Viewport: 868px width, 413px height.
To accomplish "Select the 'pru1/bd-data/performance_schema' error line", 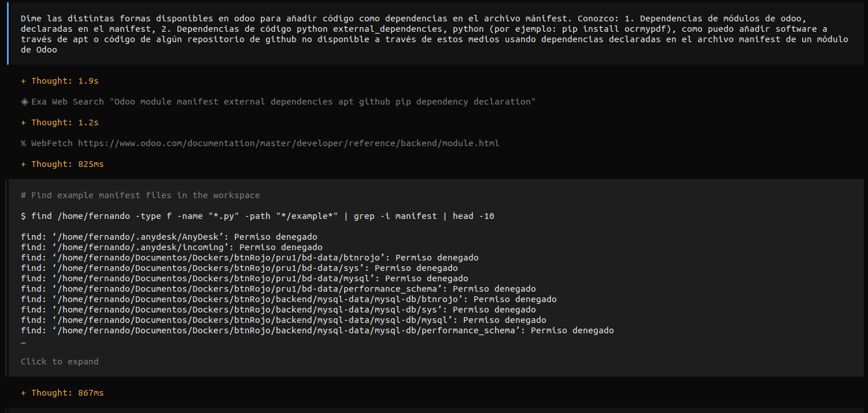I will tap(278, 289).
